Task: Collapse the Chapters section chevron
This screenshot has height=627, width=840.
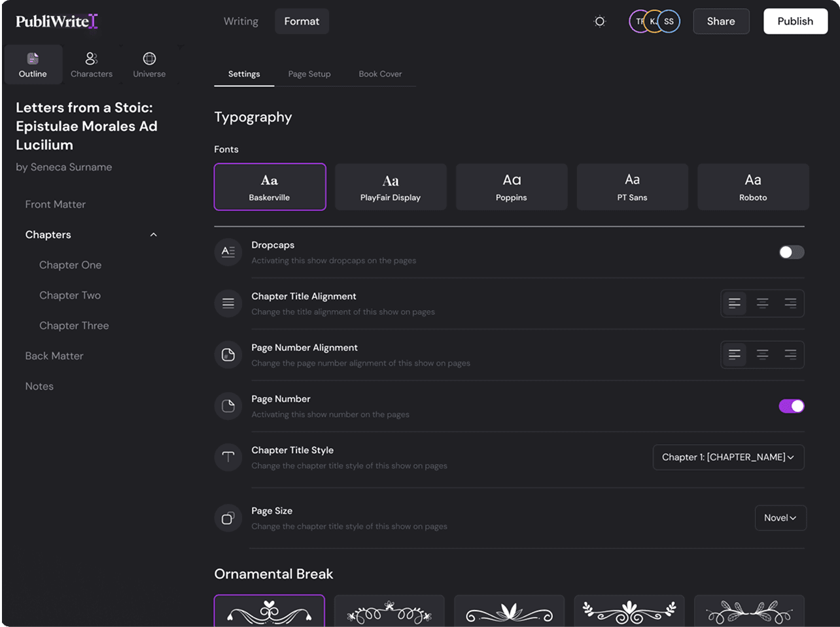Action: click(x=154, y=235)
